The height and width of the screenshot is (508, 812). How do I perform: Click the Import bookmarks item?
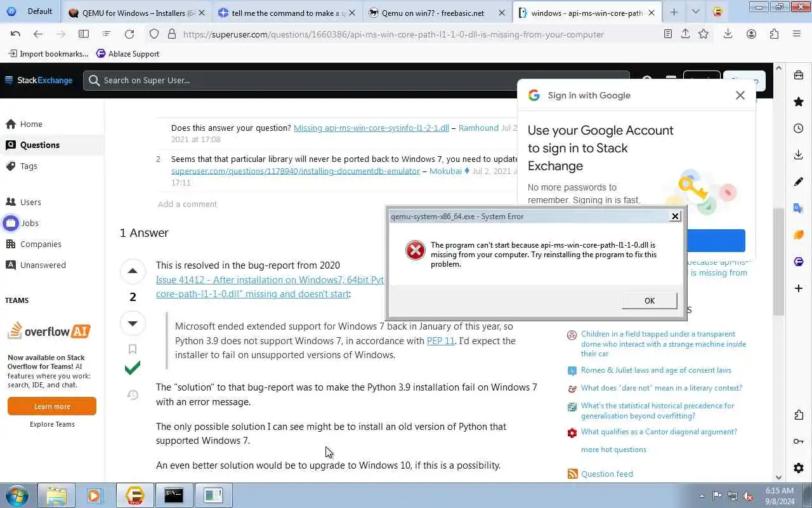(x=48, y=54)
